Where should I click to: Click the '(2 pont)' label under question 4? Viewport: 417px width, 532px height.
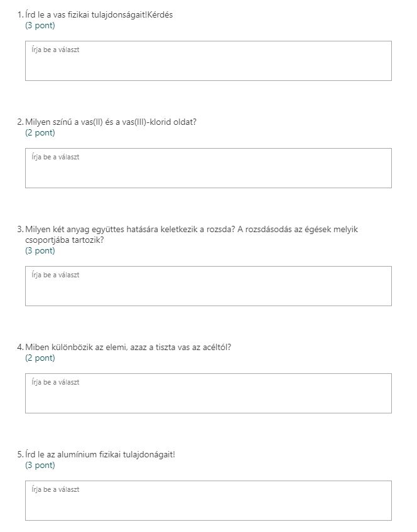point(40,358)
